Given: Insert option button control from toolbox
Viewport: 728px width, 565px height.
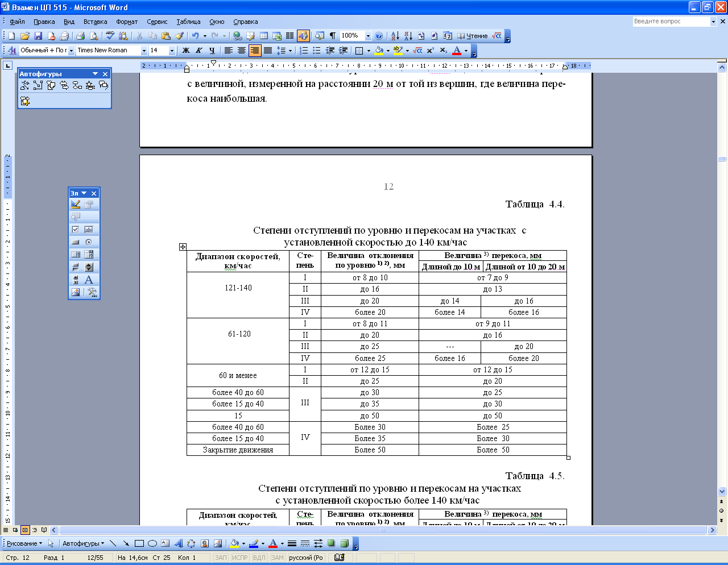Looking at the screenshot, I should pyautogui.click(x=89, y=242).
